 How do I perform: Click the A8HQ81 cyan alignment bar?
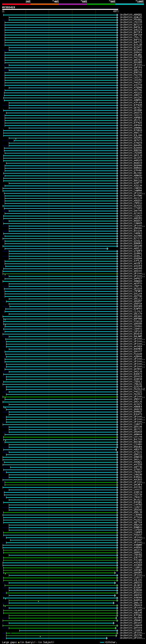61,15
